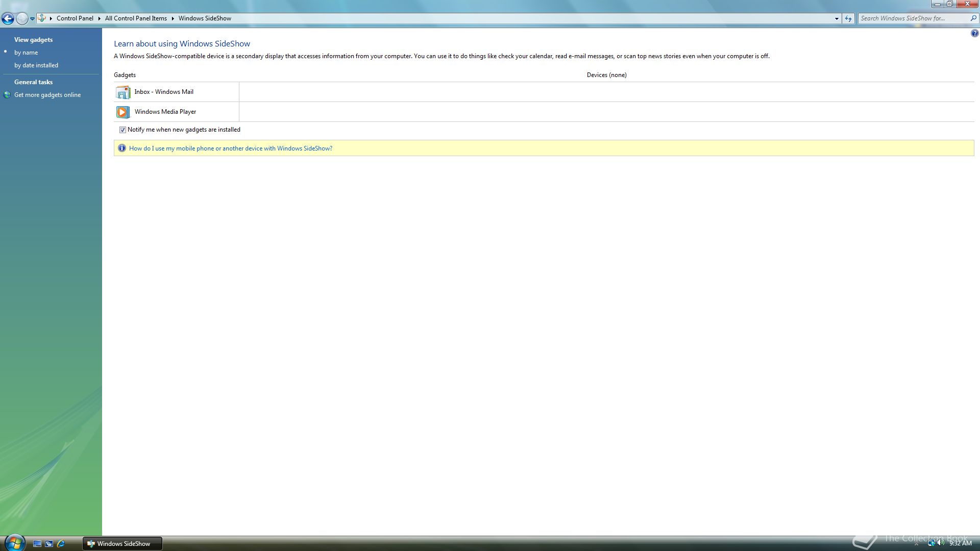Minimize the Windows SideShow window

pos(938,4)
